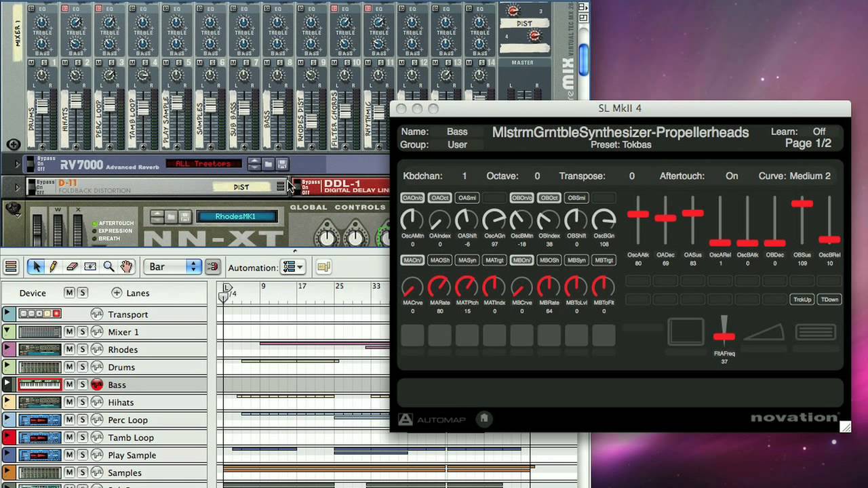
Task: Click the Mixer 1 track automation icon
Action: 97,332
